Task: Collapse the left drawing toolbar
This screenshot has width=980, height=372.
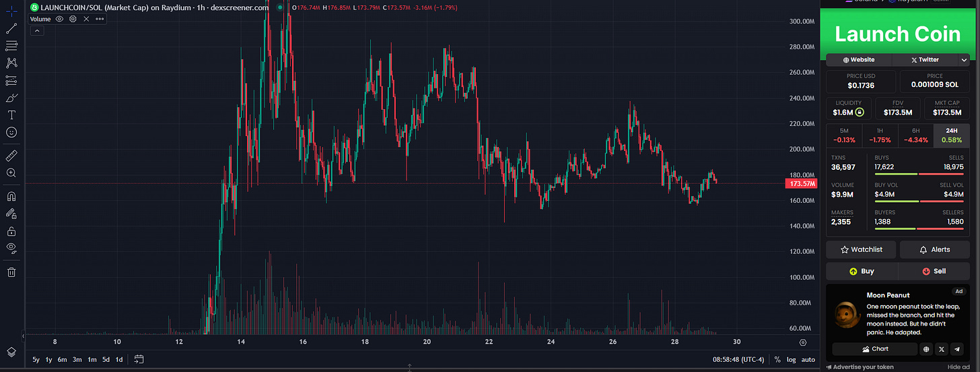Action: (x=24, y=336)
